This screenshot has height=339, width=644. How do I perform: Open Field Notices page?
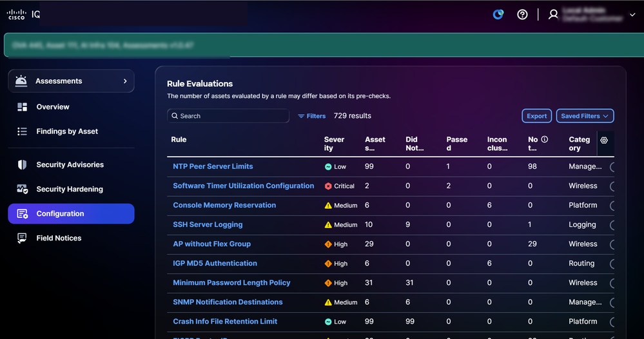[59, 238]
